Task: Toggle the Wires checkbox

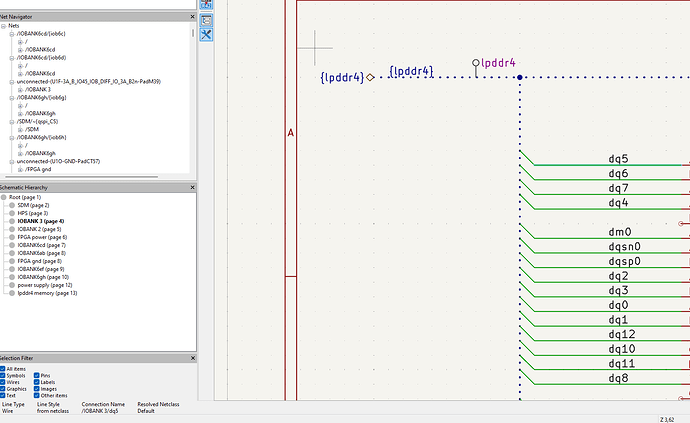Action: [x=3, y=382]
